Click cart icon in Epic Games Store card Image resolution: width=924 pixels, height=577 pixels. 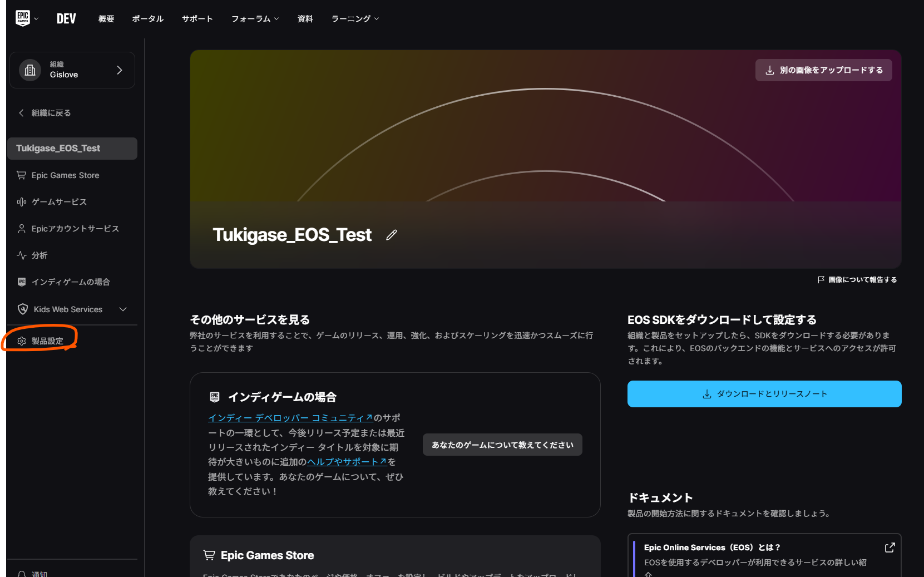(x=209, y=555)
